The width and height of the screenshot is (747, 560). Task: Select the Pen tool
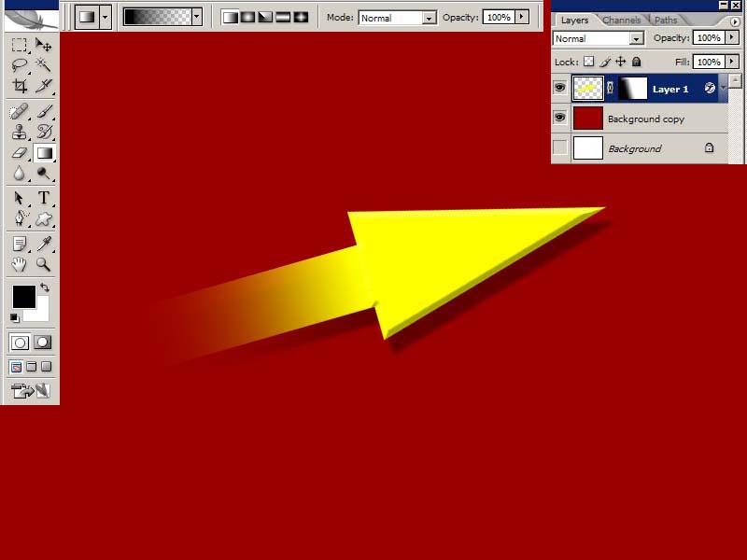point(19,218)
